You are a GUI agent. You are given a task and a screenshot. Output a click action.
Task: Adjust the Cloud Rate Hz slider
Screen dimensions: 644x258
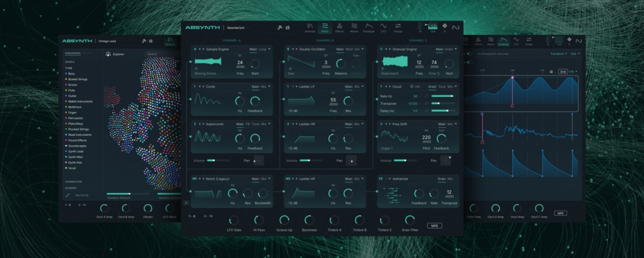coord(442,96)
